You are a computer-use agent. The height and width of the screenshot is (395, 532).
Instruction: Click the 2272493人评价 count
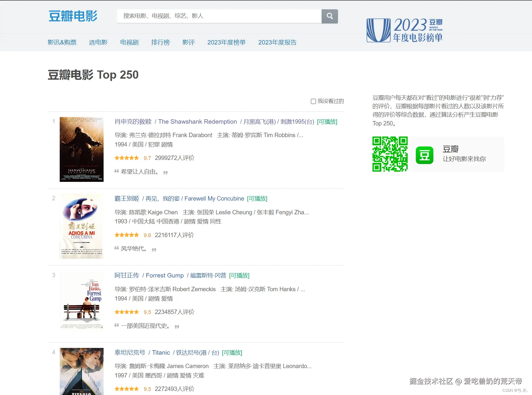(x=174, y=389)
